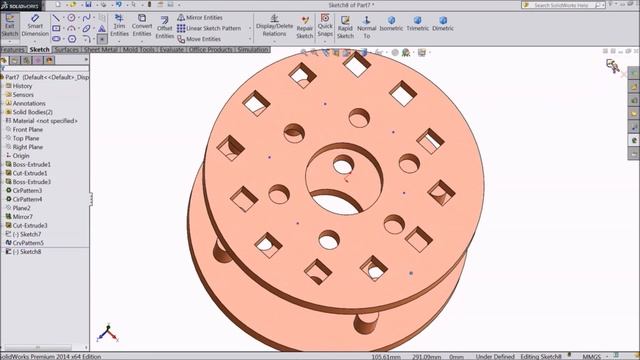
Task: Click Linear Sketch Pattern
Action: tap(209, 29)
